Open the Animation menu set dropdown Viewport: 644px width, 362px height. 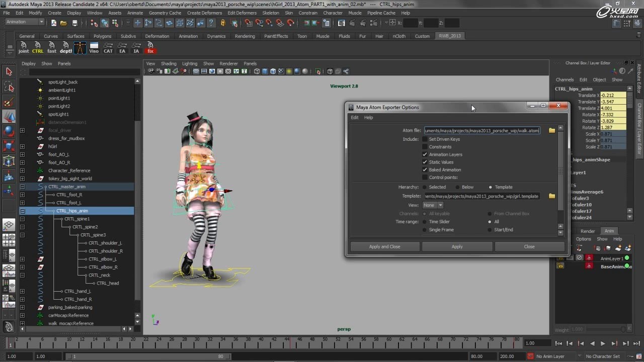coord(25,22)
